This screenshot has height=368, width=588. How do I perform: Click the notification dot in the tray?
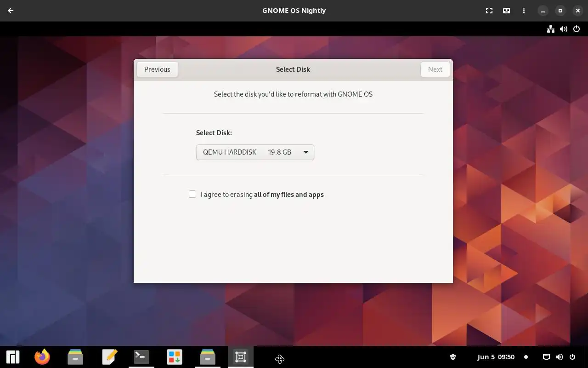coord(526,357)
